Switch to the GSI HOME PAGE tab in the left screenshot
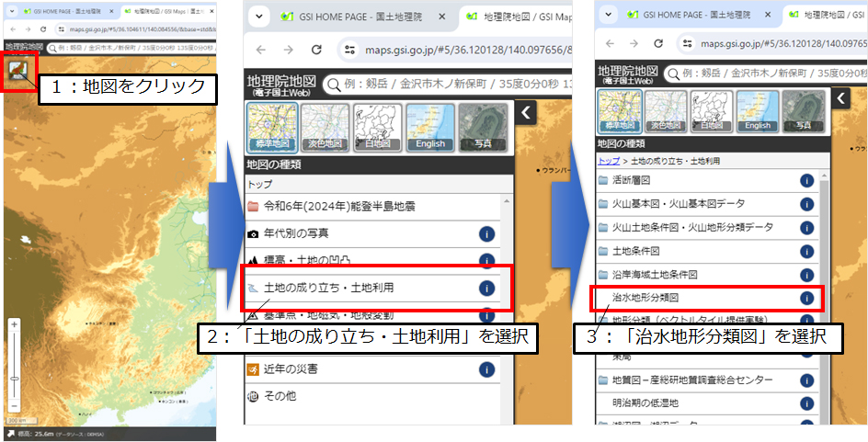 (66, 11)
